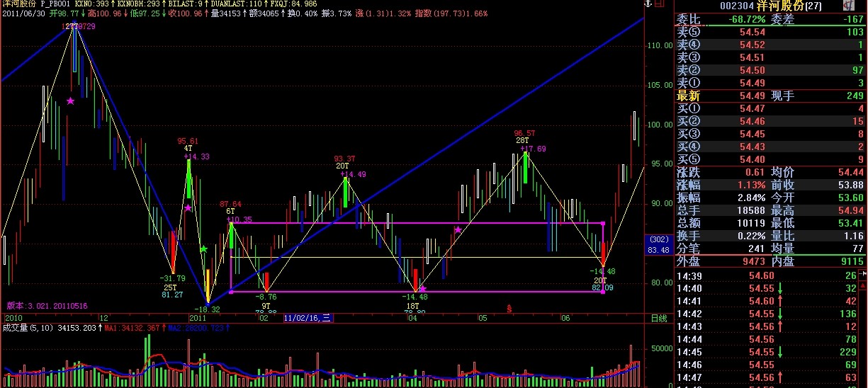Open the 日线 period selector
Image resolution: width=868 pixels, height=388 pixels.
[659, 319]
